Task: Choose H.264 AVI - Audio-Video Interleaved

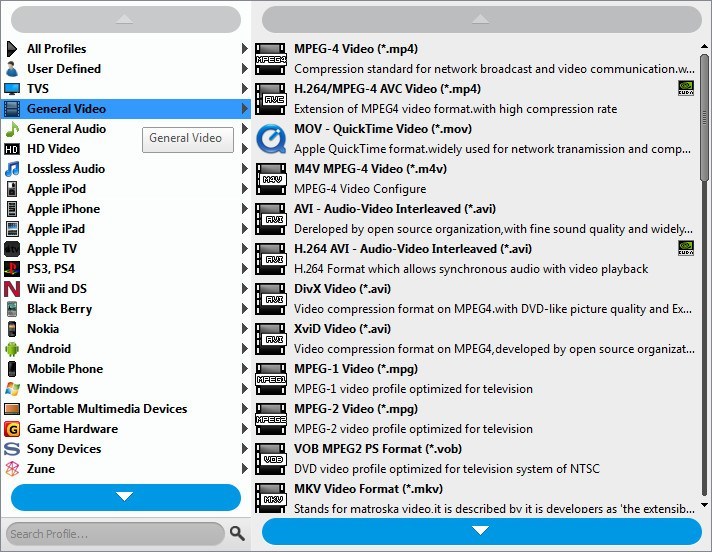Action: click(x=475, y=258)
